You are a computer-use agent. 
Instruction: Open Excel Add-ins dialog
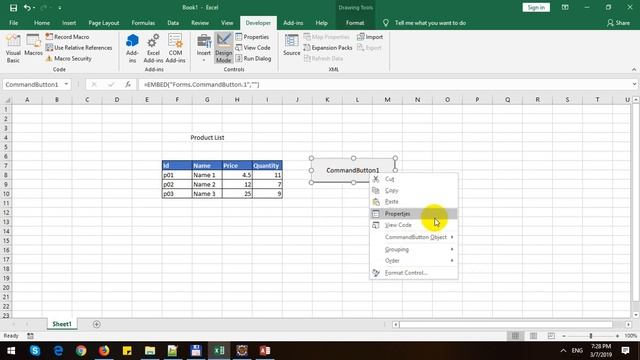tap(153, 49)
